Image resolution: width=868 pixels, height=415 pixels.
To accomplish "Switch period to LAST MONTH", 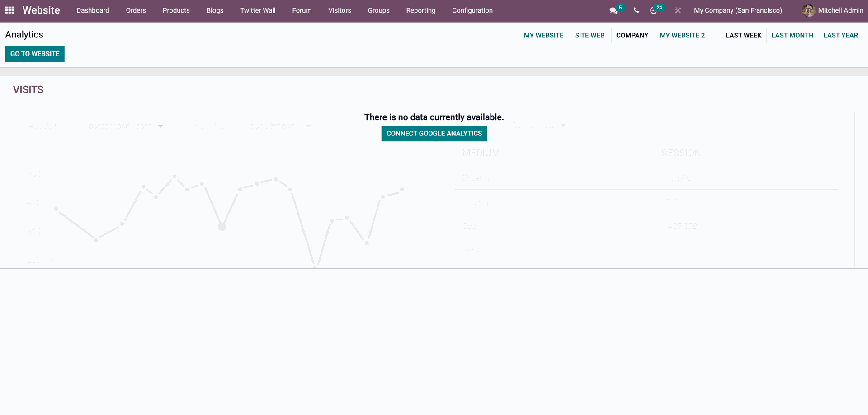I will tap(792, 35).
